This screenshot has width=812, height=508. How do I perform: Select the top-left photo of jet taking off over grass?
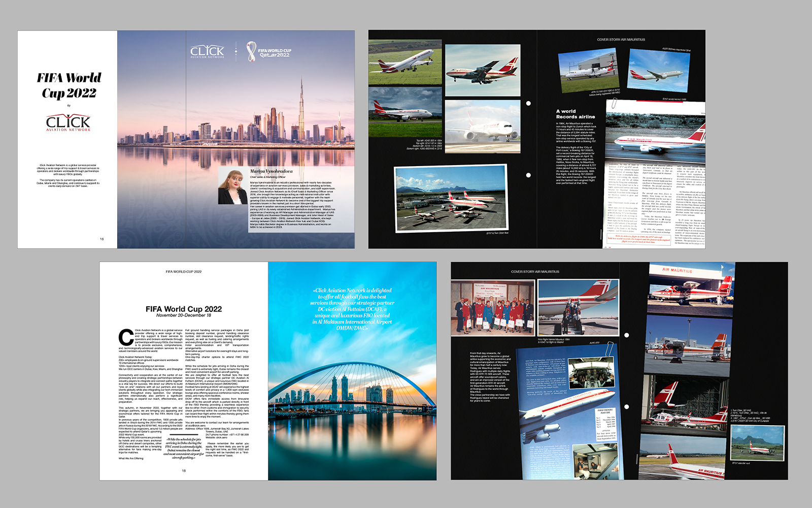(x=405, y=62)
